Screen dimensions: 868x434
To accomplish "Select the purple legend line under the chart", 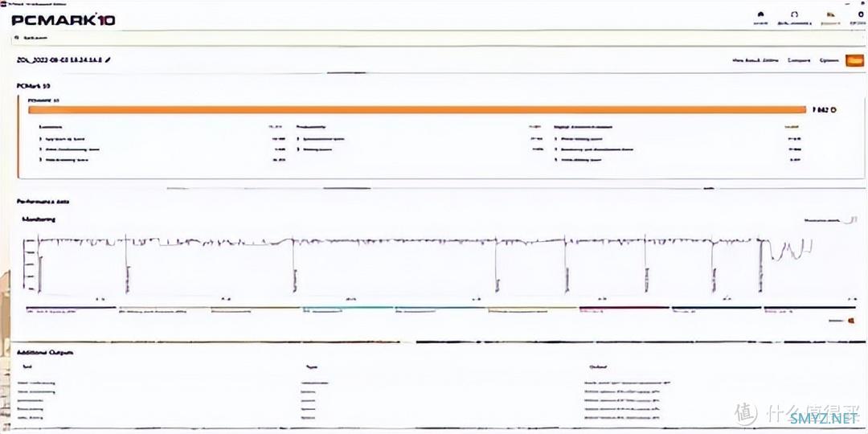I will (71, 307).
